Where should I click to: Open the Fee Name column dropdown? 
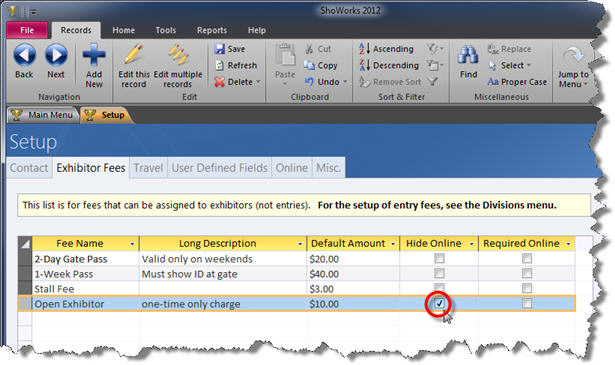coord(133,244)
